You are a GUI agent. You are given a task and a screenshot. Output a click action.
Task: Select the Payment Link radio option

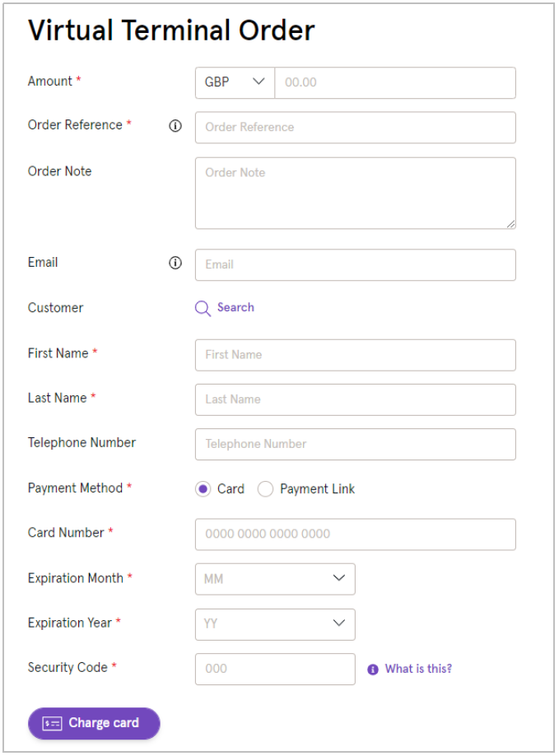[x=266, y=489]
